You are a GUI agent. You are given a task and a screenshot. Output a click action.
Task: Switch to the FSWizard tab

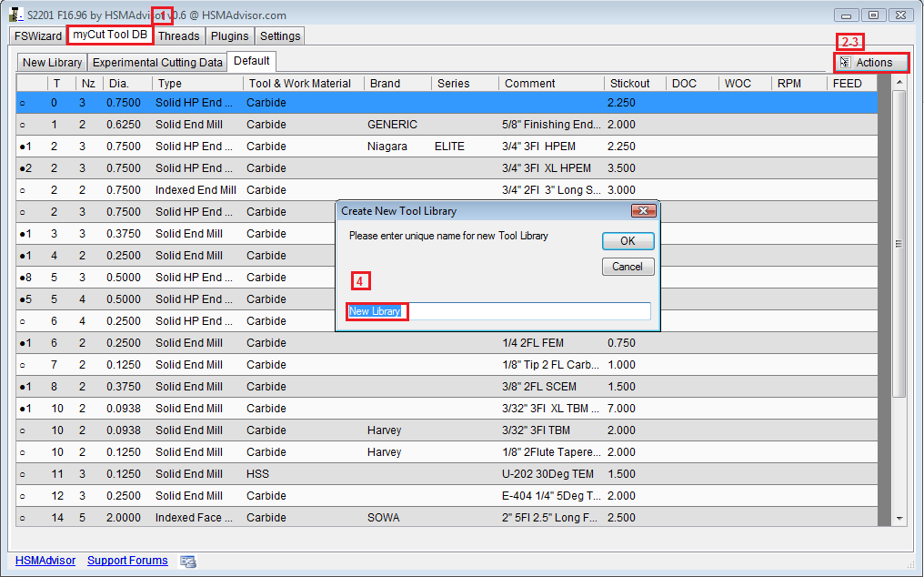pyautogui.click(x=38, y=36)
